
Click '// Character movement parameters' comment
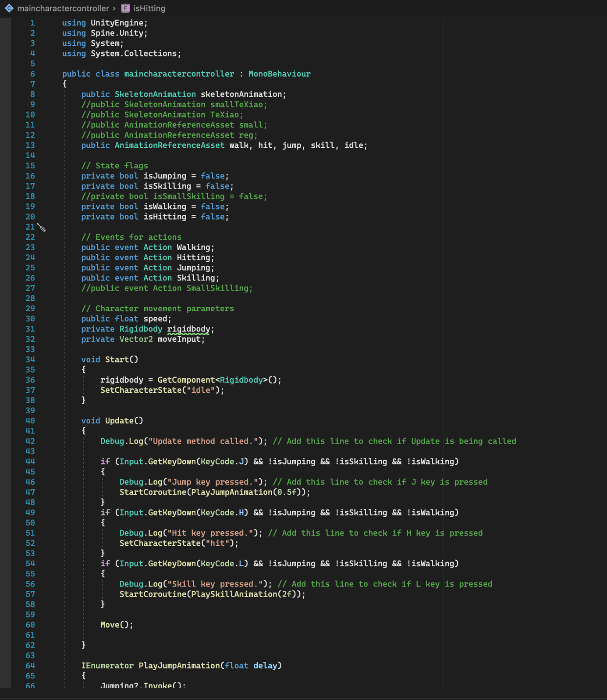(158, 309)
